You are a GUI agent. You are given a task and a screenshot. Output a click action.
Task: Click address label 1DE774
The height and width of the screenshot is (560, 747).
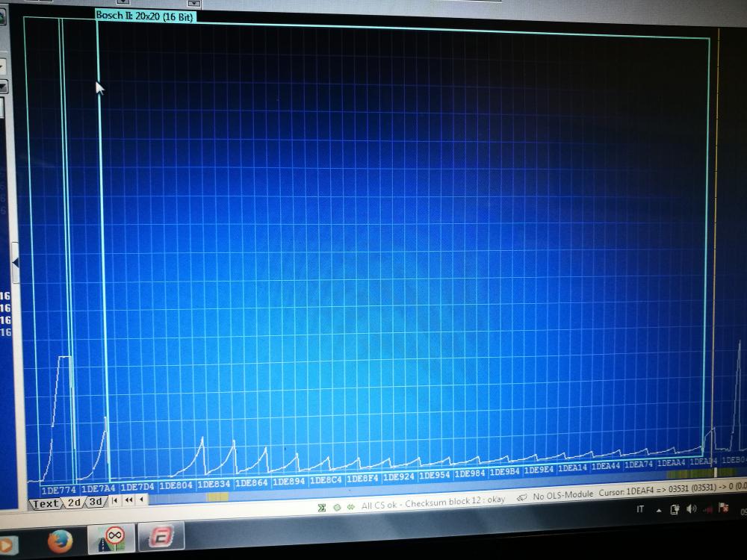click(x=58, y=490)
